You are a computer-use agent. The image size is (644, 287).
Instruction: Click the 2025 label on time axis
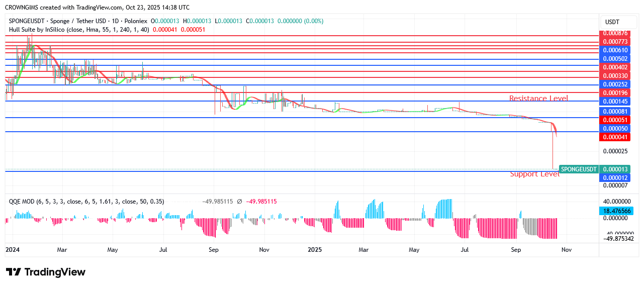[x=314, y=249]
